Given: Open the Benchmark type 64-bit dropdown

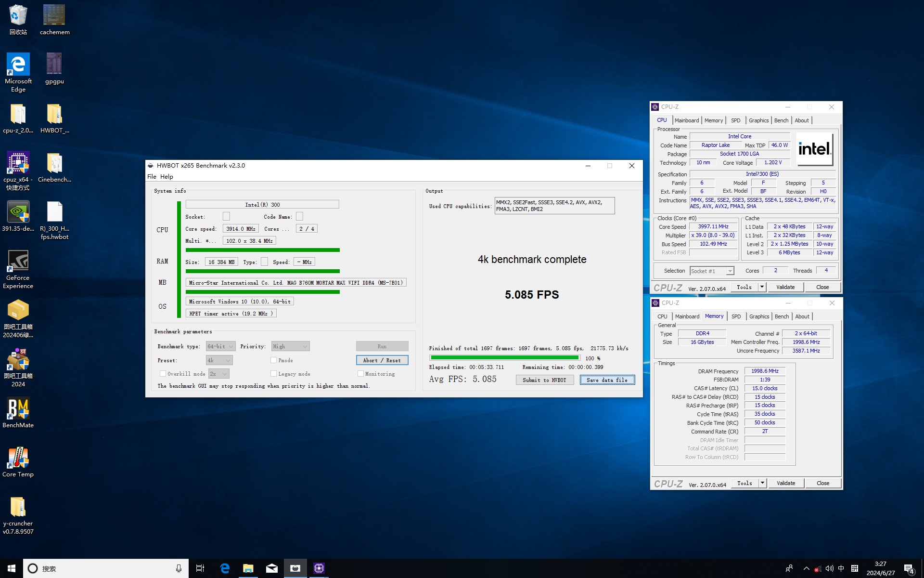Looking at the screenshot, I should tap(220, 346).
